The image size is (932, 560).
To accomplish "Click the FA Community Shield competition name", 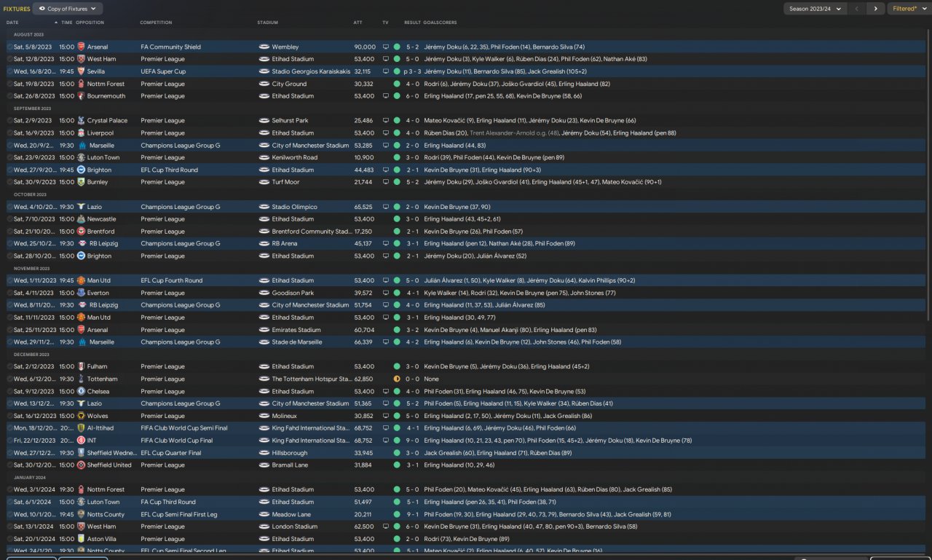I will tap(171, 47).
